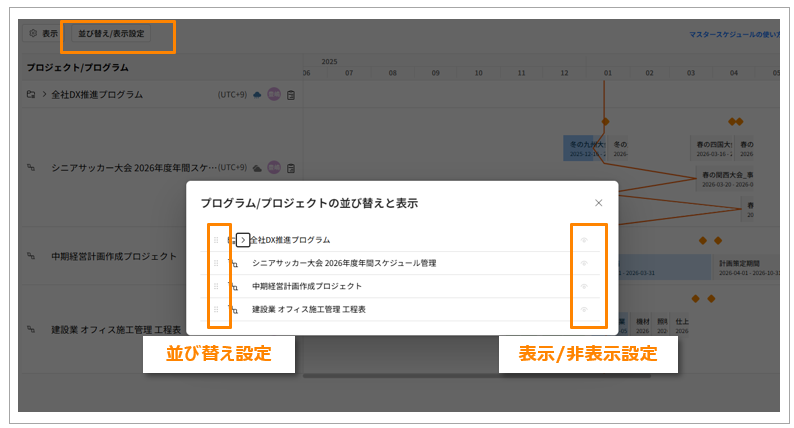Hide シニアサッカー大会 project via eye icon
This screenshot has width=794, height=428.
pos(584,263)
